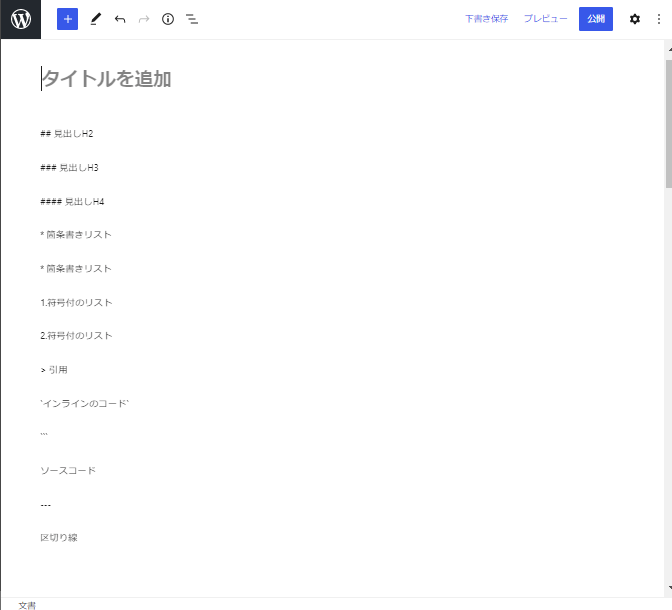Click the 文書 breadcrumb in footer
672x610 pixels.
click(27, 605)
